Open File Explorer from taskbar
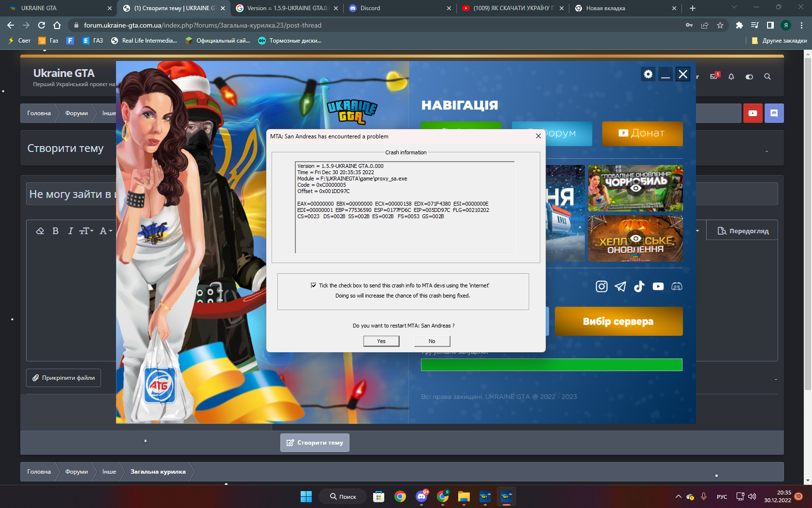 click(x=464, y=496)
